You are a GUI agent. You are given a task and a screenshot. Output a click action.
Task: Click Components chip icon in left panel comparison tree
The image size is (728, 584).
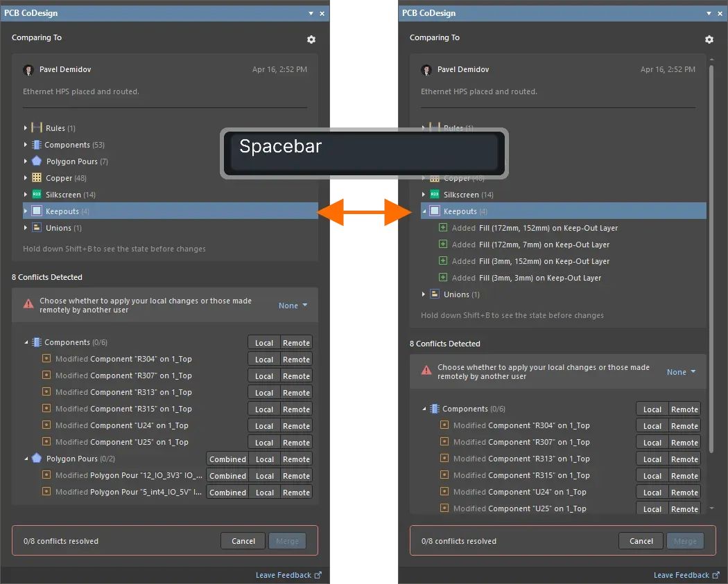(x=37, y=145)
